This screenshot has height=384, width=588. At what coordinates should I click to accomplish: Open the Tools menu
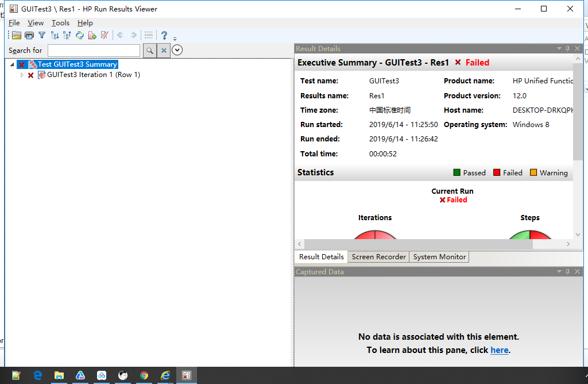60,23
